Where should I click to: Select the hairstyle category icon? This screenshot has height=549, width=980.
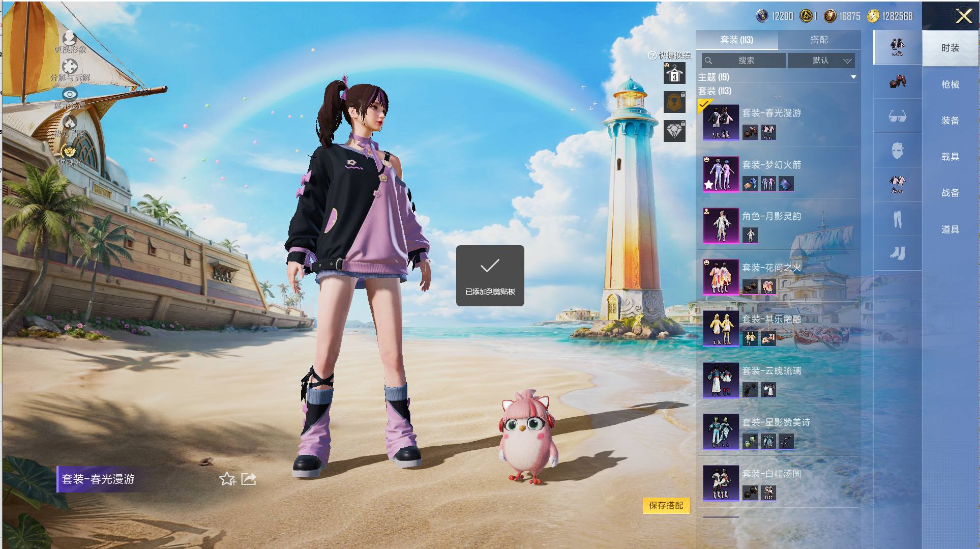tap(897, 81)
